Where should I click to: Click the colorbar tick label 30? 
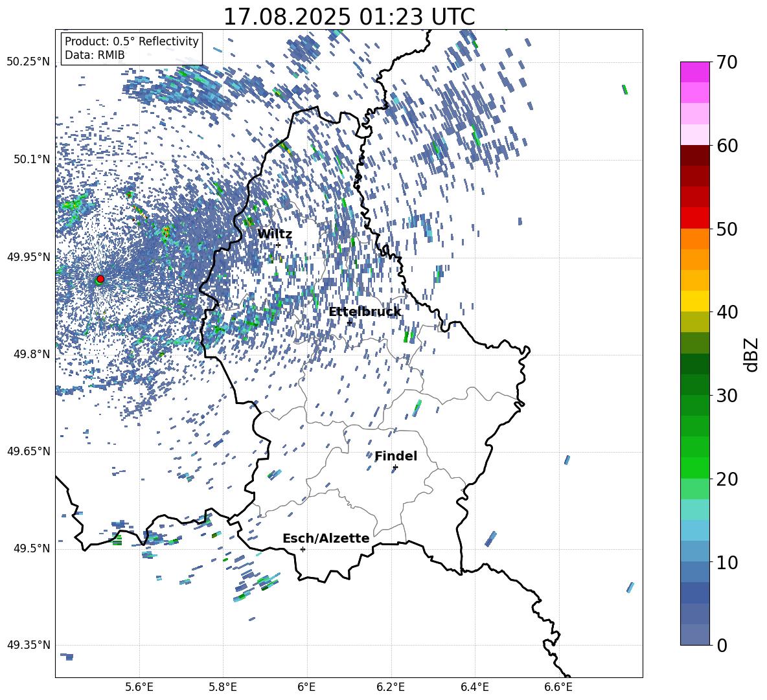point(727,396)
